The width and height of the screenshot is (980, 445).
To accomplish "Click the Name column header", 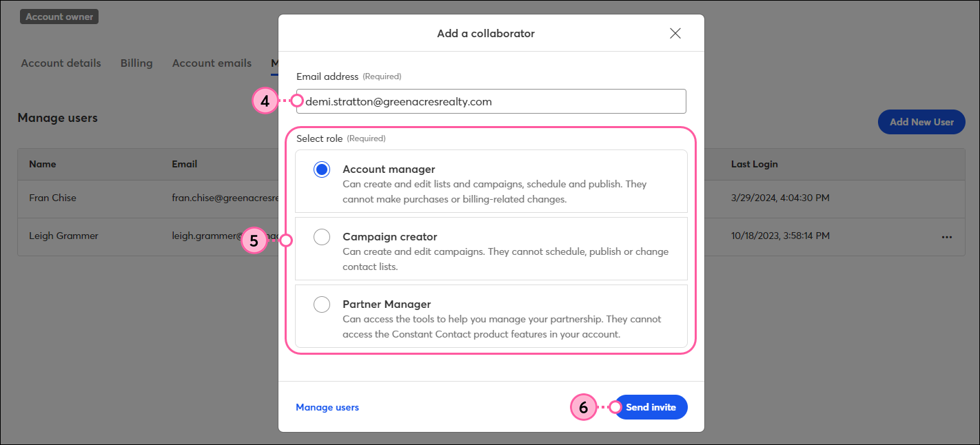I will click(x=43, y=164).
